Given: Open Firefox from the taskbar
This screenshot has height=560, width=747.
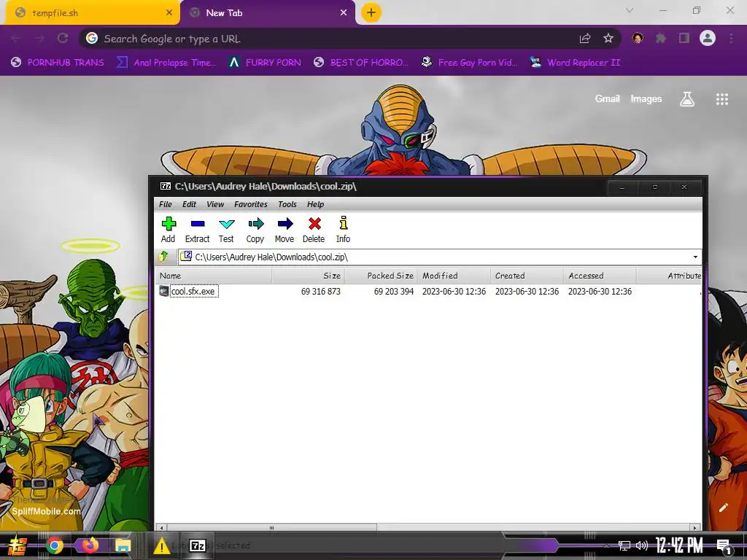Looking at the screenshot, I should [90, 545].
